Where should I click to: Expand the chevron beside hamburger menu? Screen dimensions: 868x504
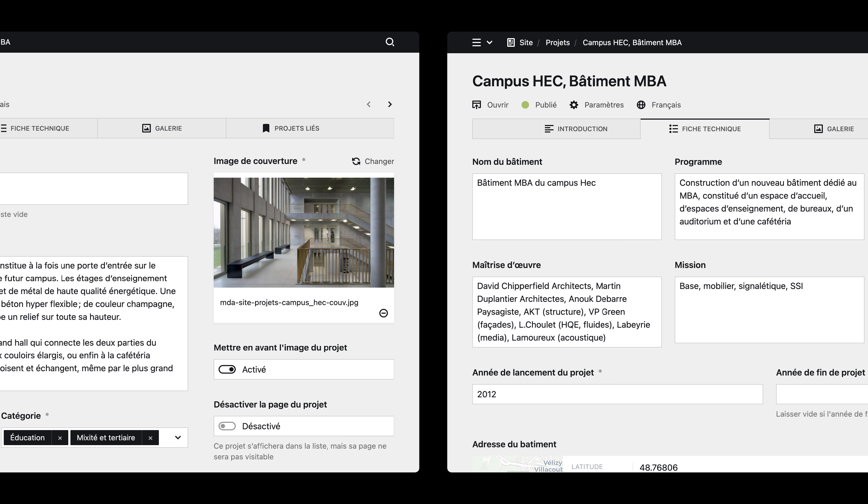(x=490, y=42)
